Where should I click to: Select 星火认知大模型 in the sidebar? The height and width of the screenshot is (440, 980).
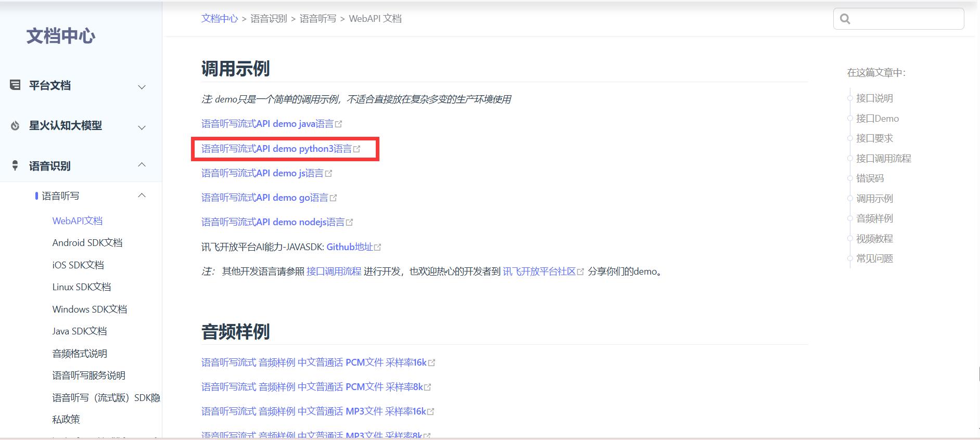66,125
